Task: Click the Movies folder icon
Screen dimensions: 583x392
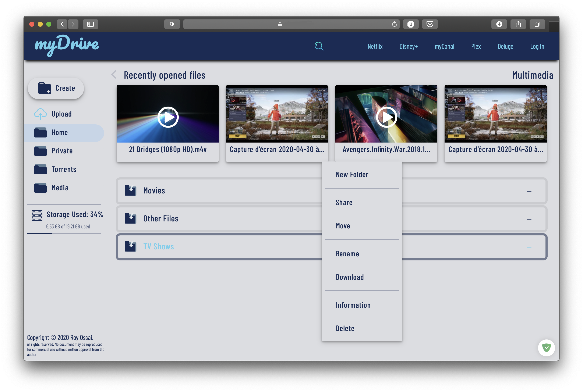Action: tap(130, 190)
